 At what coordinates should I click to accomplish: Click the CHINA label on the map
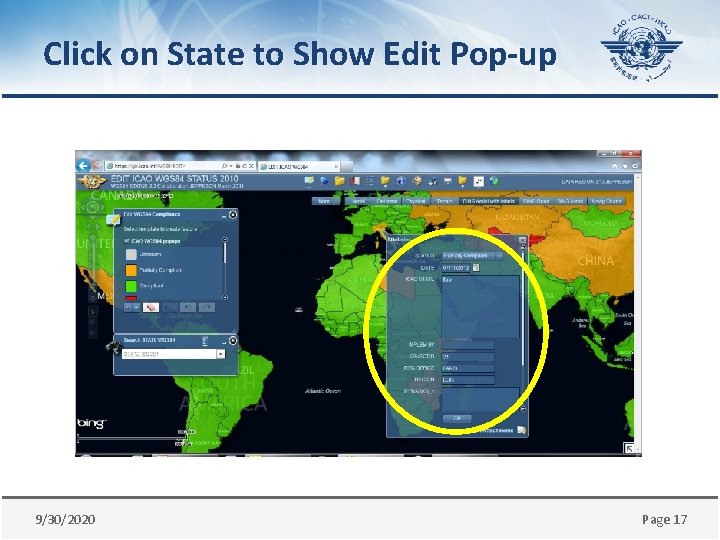coord(596,261)
